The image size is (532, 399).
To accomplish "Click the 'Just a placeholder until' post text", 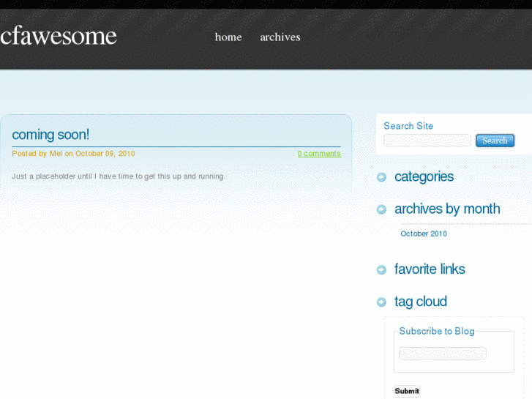I will click(x=118, y=176).
